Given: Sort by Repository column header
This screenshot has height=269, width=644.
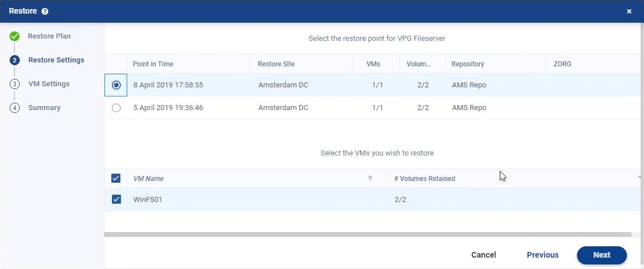Looking at the screenshot, I should (467, 64).
